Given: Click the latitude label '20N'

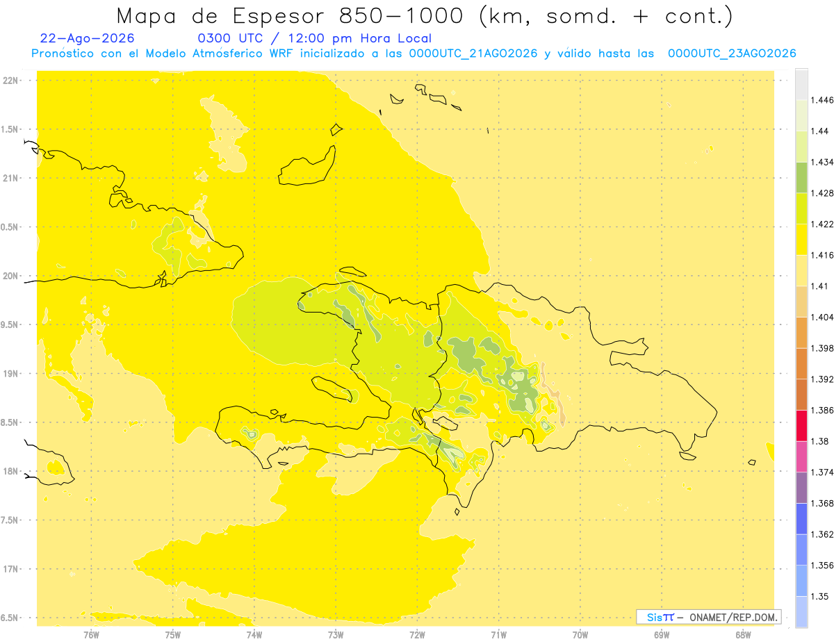Looking at the screenshot, I should tap(11, 276).
